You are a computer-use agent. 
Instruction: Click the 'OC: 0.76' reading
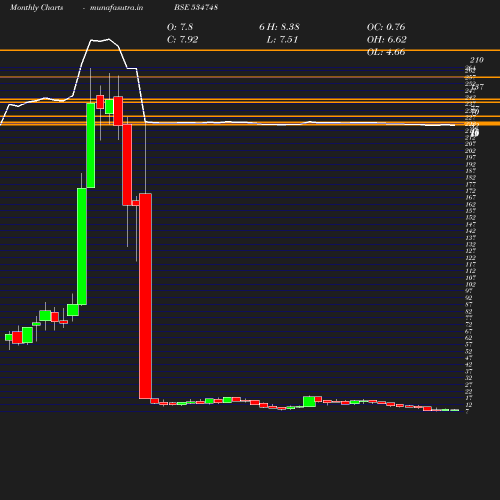point(386,27)
